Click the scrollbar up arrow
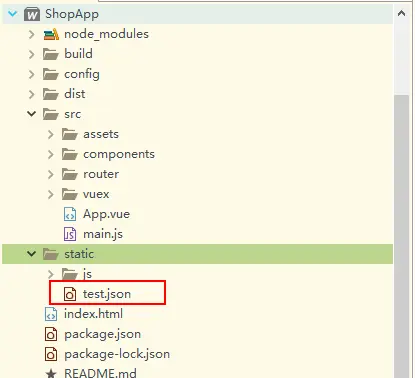Viewport: 415px width, 378px height. (402, 14)
